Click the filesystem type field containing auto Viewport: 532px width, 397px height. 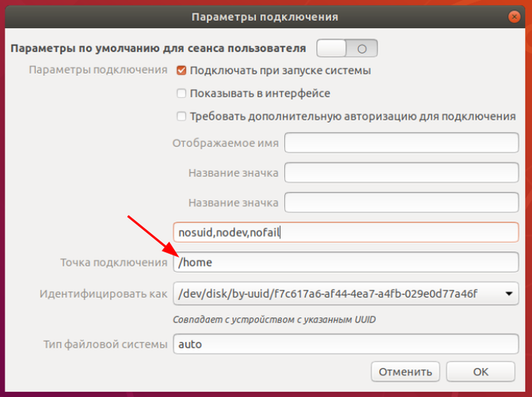point(346,344)
